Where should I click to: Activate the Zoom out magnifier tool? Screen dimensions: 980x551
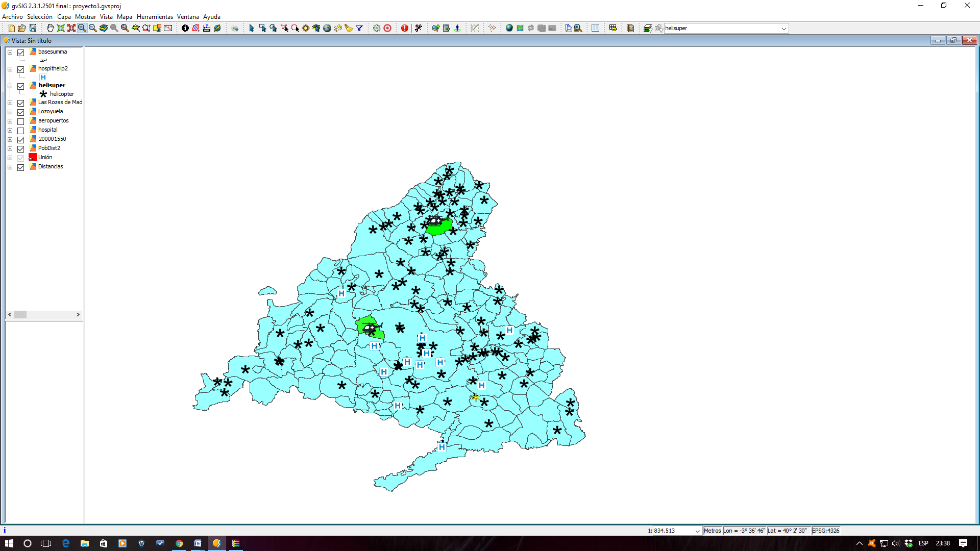click(93, 28)
